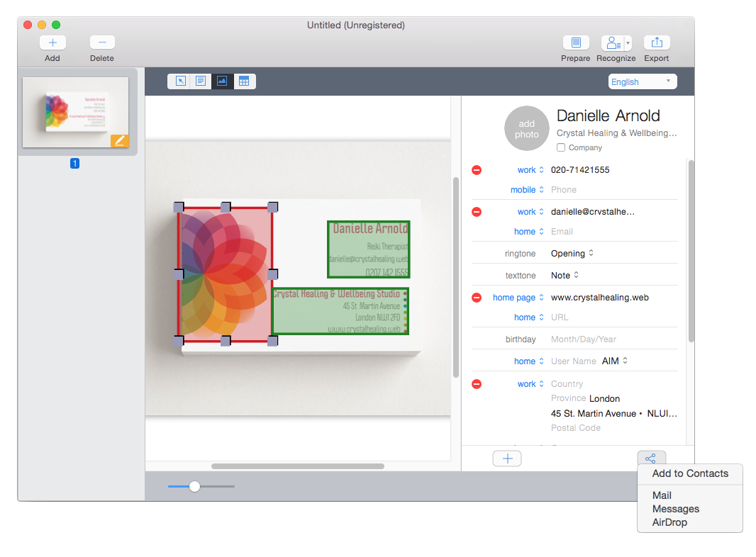The image size is (756, 557).
Task: Click the canvas vertical scrollbar
Action: click(x=455, y=277)
